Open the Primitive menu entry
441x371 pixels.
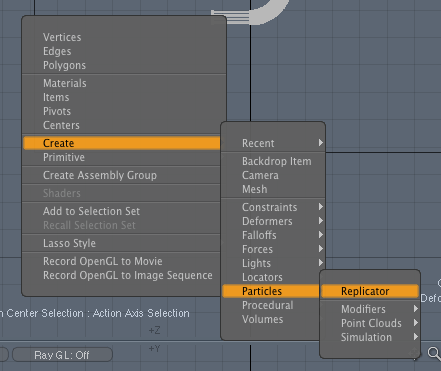click(122, 157)
